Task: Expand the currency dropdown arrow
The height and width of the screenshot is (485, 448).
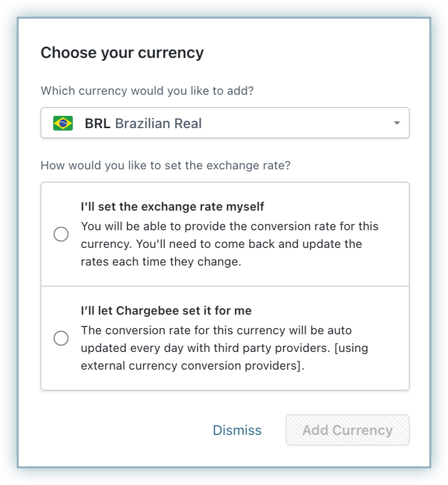Action: pos(397,123)
